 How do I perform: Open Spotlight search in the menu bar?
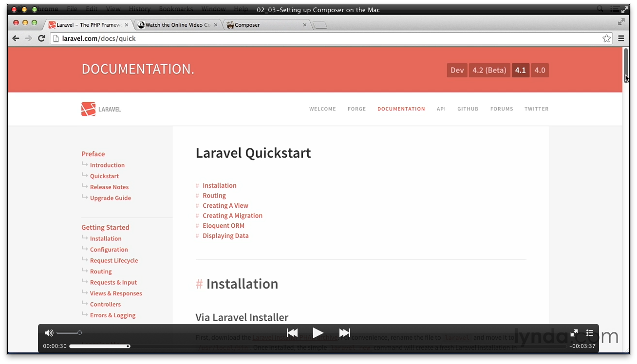coord(600,9)
